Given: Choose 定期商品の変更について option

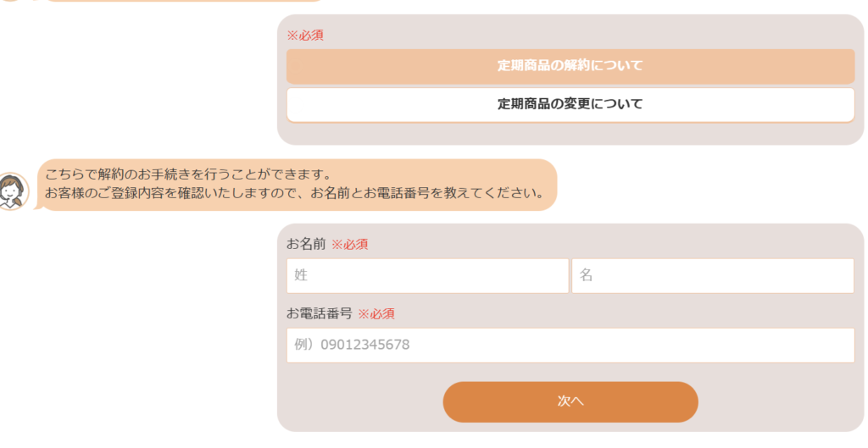Looking at the screenshot, I should tap(570, 104).
